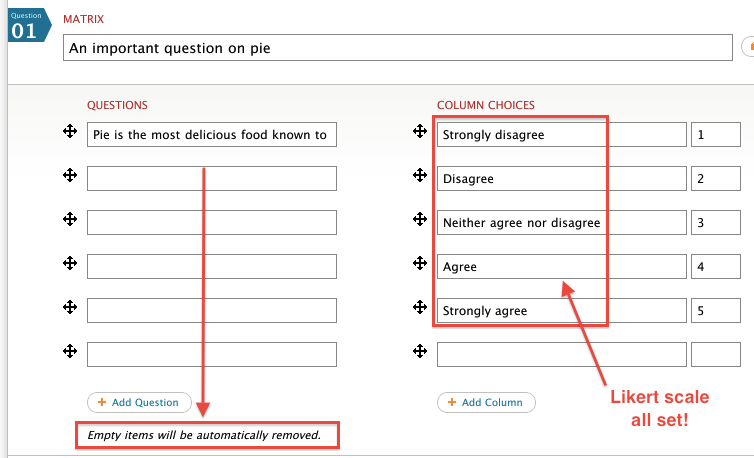Click the empty column choice text field
The height and width of the screenshot is (458, 754).
pyautogui.click(x=561, y=354)
